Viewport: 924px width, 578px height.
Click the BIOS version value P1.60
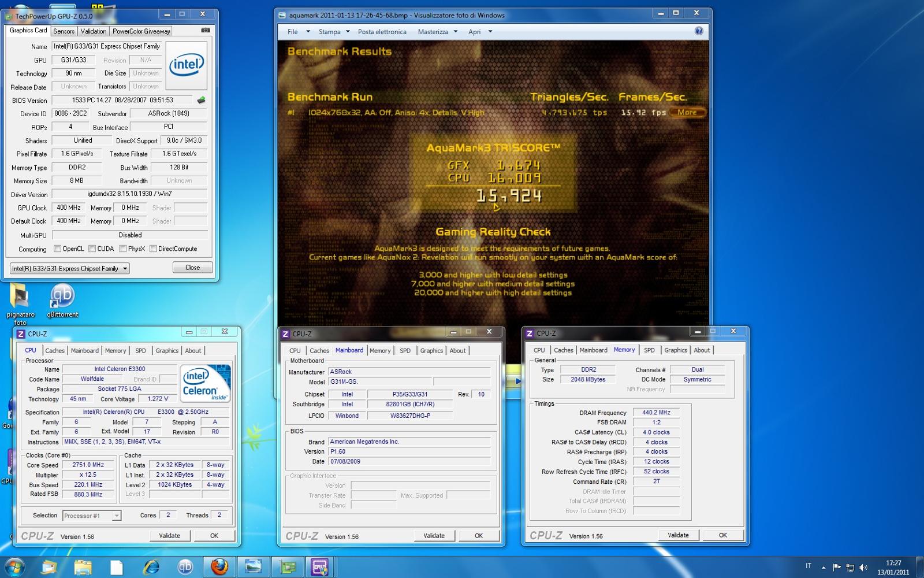[x=409, y=451]
